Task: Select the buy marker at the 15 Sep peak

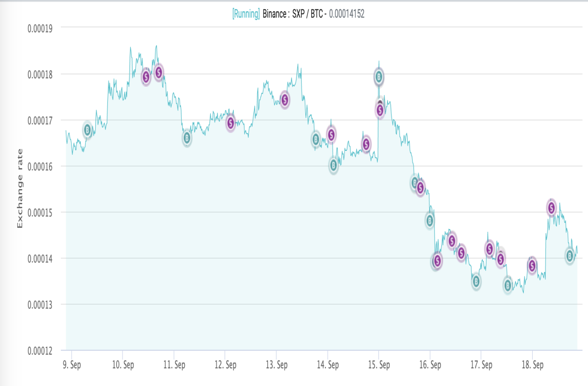Action: pos(379,76)
